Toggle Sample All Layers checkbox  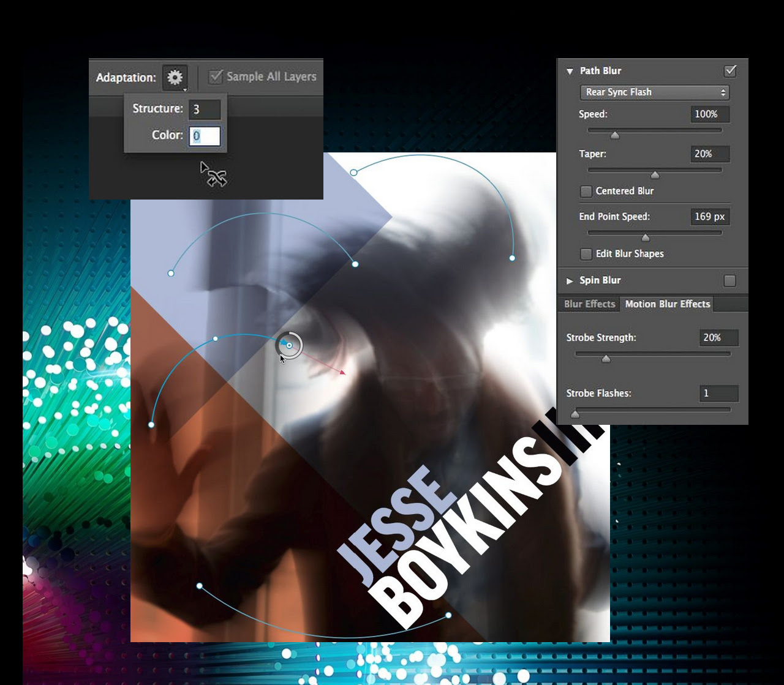coord(216,77)
